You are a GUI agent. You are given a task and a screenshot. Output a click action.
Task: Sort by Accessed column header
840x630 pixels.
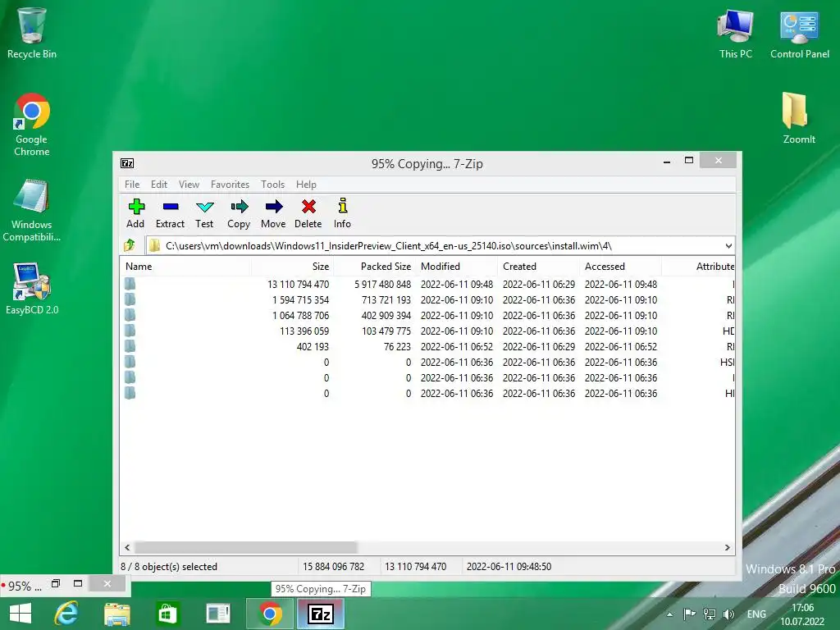(620, 267)
